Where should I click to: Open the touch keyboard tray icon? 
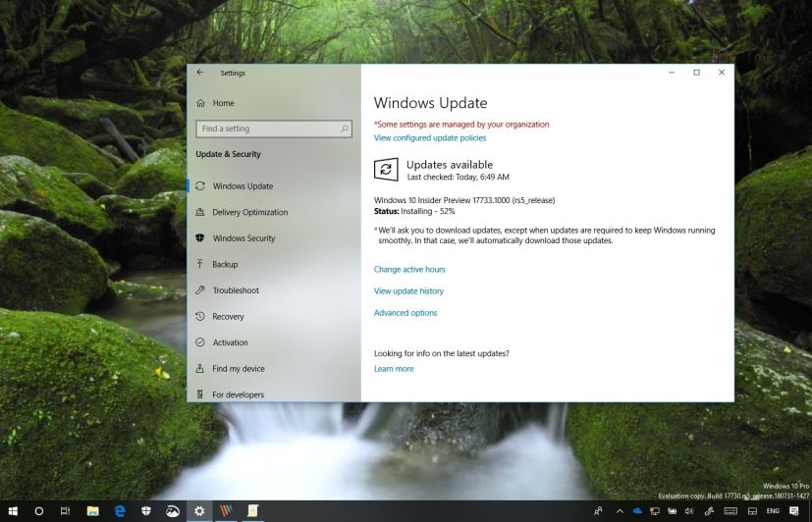[x=731, y=511]
